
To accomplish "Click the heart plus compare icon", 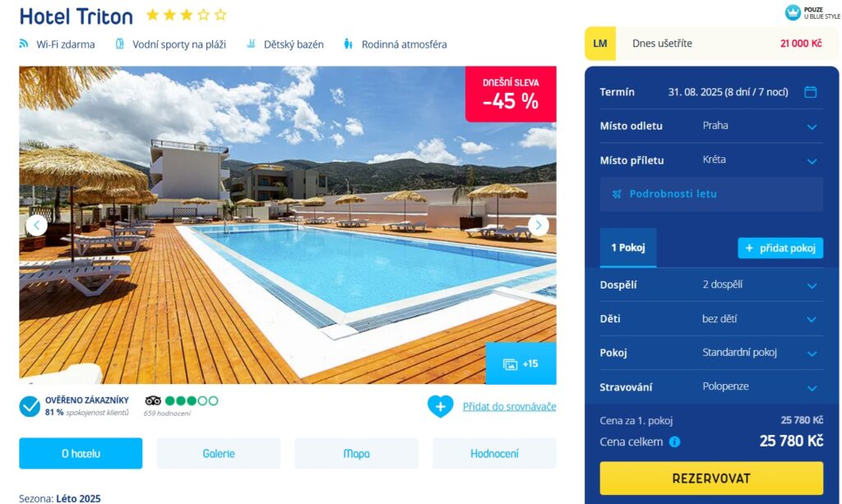I will click(441, 406).
